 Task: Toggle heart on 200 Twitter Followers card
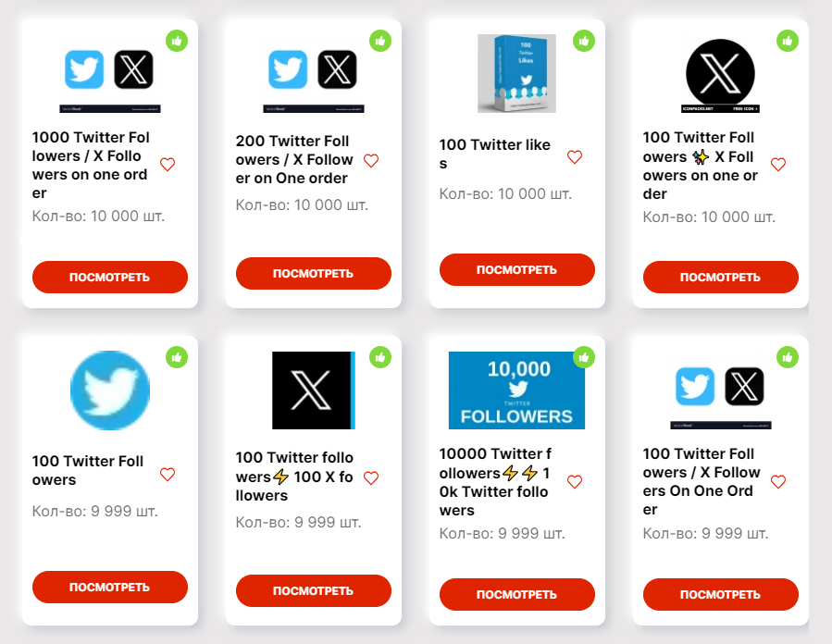tap(371, 160)
